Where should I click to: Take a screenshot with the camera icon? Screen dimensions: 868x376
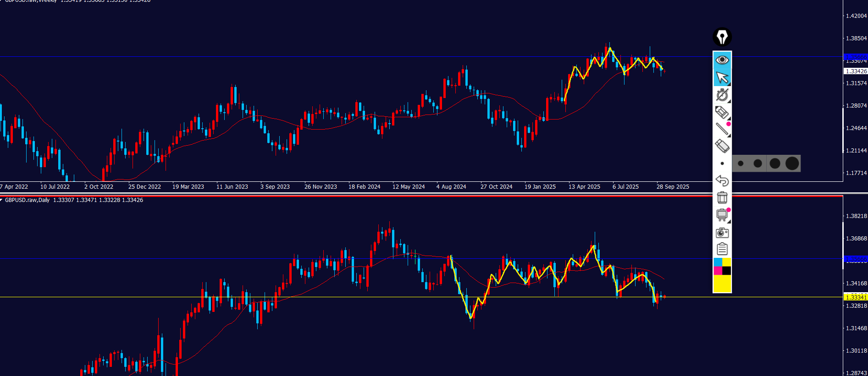point(722,233)
